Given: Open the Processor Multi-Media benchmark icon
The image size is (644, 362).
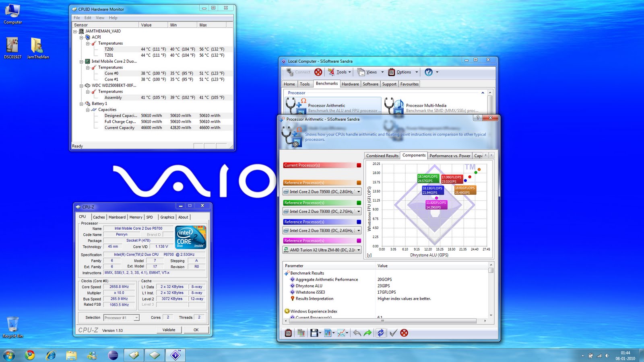Looking at the screenshot, I should [x=394, y=106].
